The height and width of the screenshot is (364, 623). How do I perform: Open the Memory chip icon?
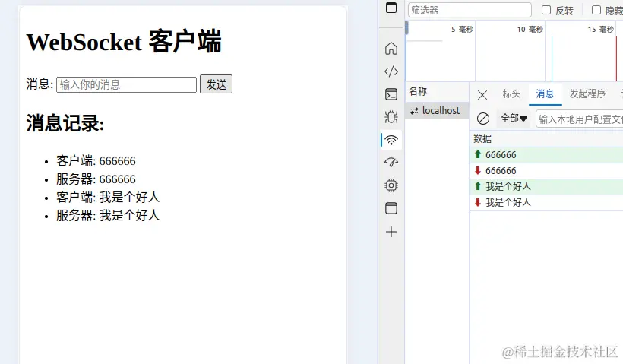pos(391,185)
